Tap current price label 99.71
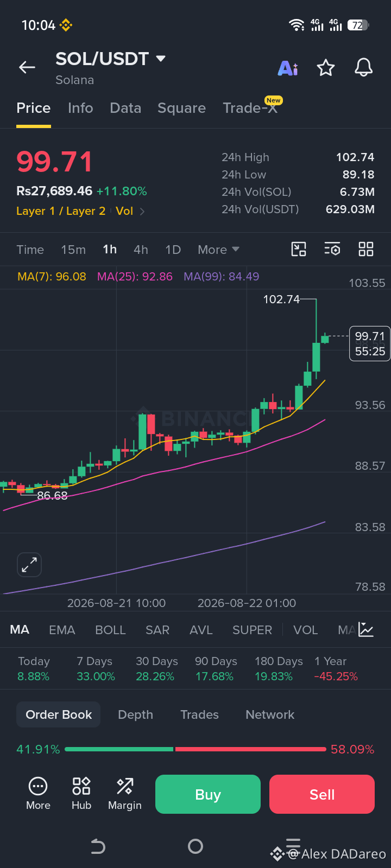Image resolution: width=391 pixels, height=868 pixels. point(370,343)
